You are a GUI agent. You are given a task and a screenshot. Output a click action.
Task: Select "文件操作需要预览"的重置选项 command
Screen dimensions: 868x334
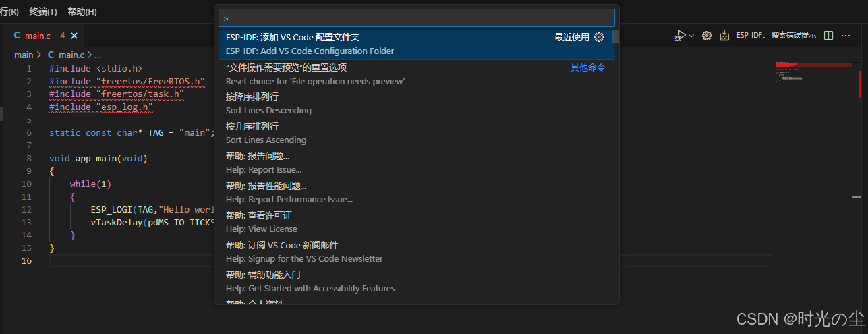pyautogui.click(x=417, y=74)
